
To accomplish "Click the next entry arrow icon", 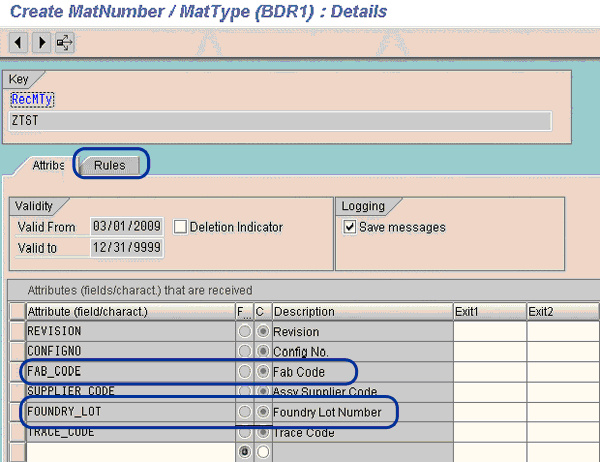I will click(x=41, y=43).
